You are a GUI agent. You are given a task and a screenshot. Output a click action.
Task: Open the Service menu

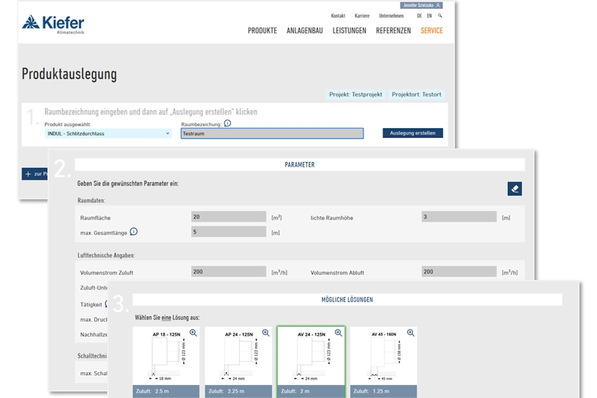tap(431, 30)
